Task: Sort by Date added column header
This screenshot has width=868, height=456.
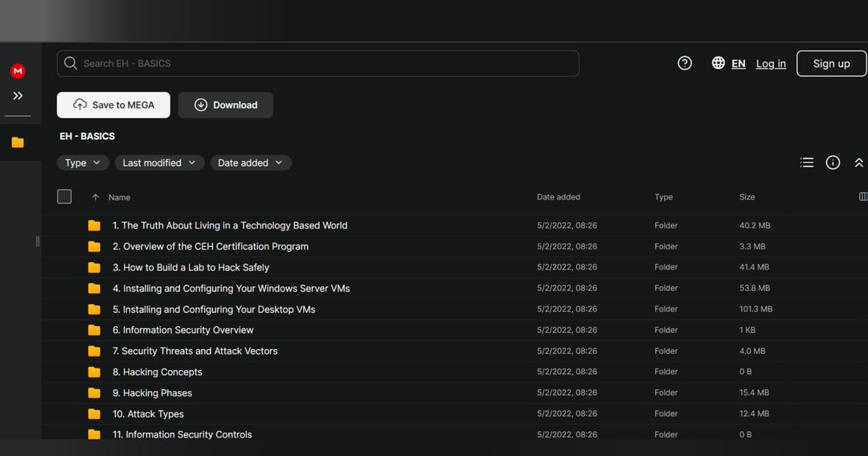Action: (x=559, y=197)
